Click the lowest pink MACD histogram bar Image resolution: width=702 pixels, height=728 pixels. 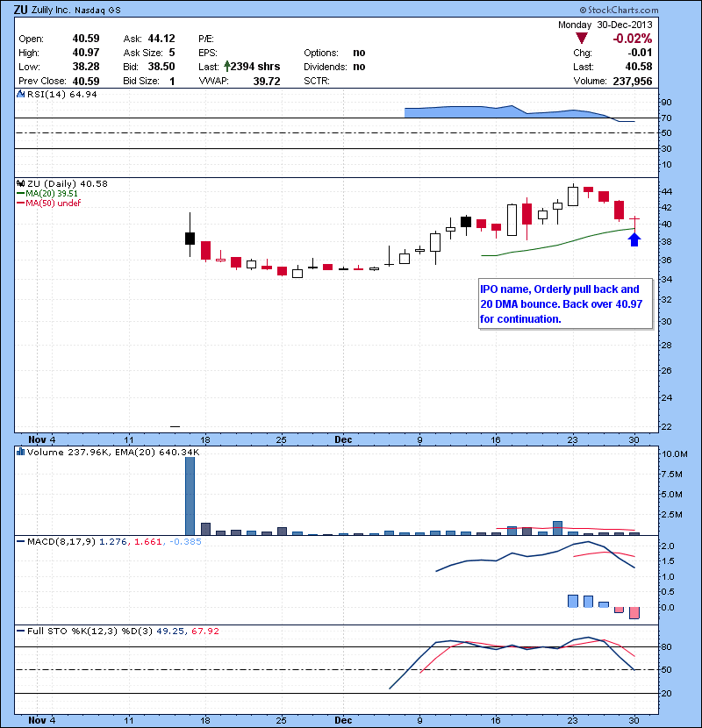(x=634, y=613)
